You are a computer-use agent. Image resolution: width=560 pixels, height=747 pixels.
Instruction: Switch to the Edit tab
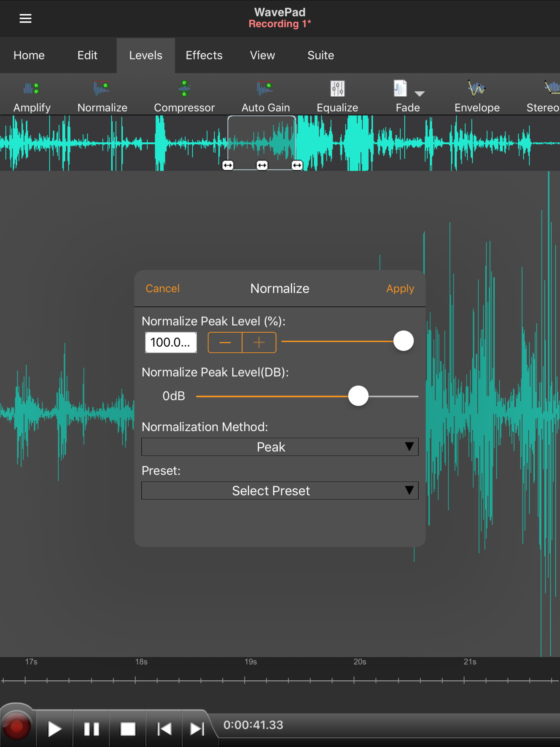click(x=87, y=56)
